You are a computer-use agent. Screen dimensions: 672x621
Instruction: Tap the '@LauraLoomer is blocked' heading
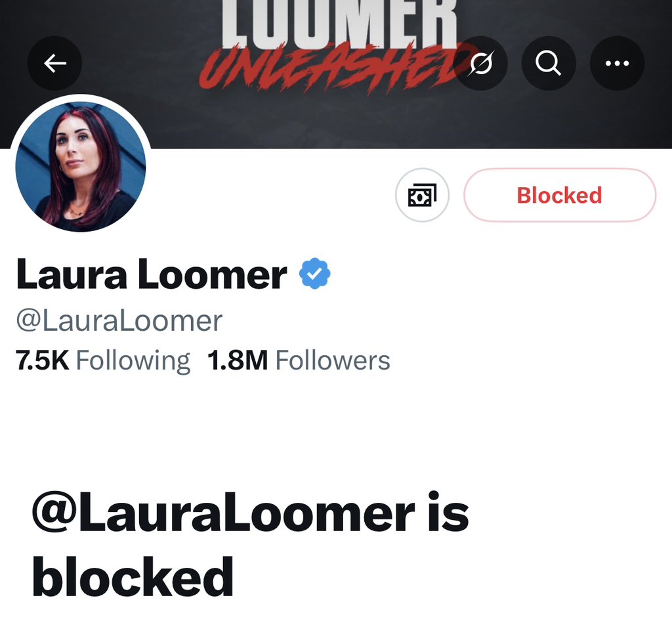pyautogui.click(x=250, y=544)
